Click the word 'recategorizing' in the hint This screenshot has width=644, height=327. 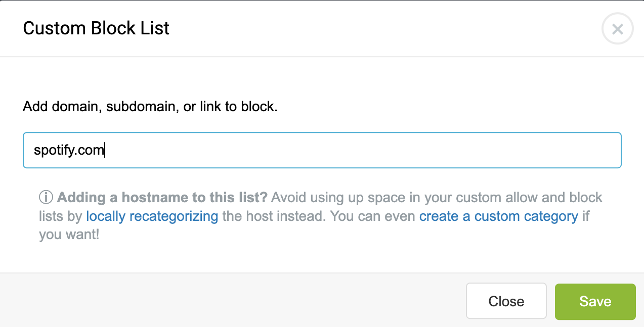pos(174,216)
